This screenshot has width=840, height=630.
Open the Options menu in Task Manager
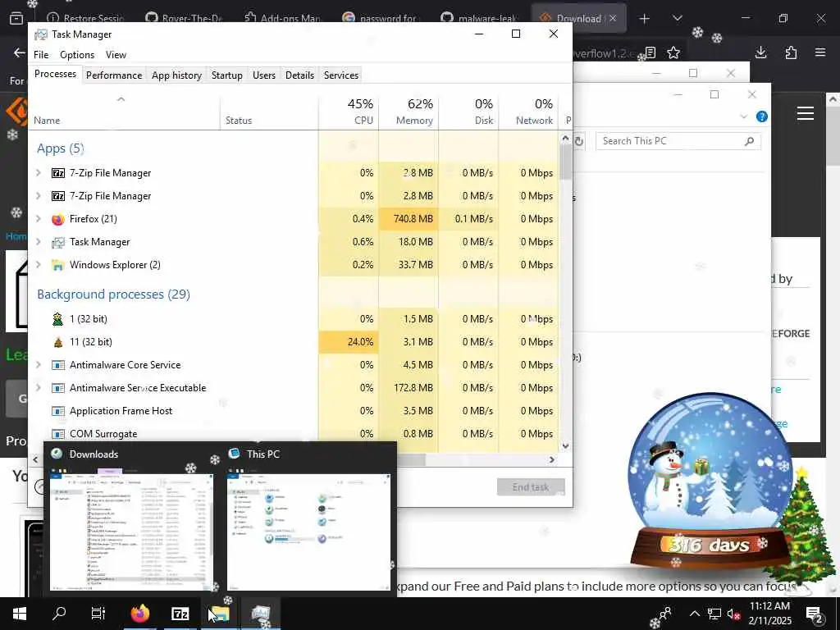click(76, 55)
